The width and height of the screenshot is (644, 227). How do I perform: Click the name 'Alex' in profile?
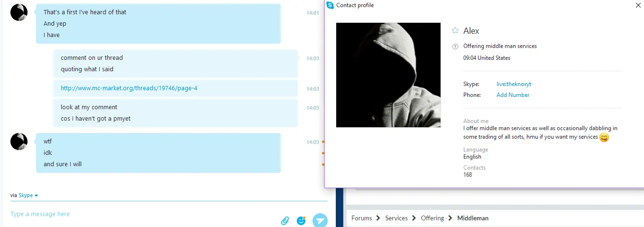pyautogui.click(x=471, y=31)
